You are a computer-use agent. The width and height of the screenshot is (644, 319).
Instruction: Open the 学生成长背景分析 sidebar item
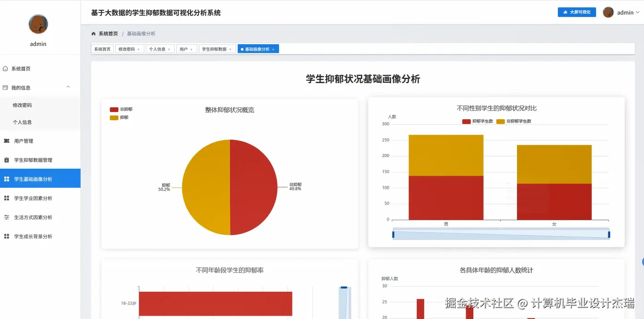tap(40, 236)
